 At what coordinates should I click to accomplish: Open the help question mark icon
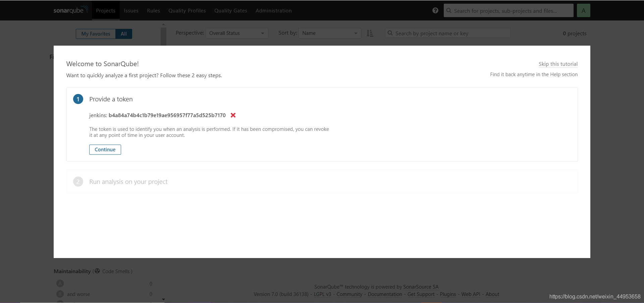pos(435,10)
